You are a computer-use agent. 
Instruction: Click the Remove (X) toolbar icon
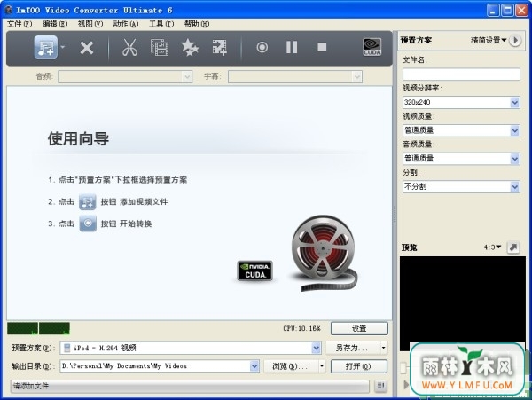(87, 48)
